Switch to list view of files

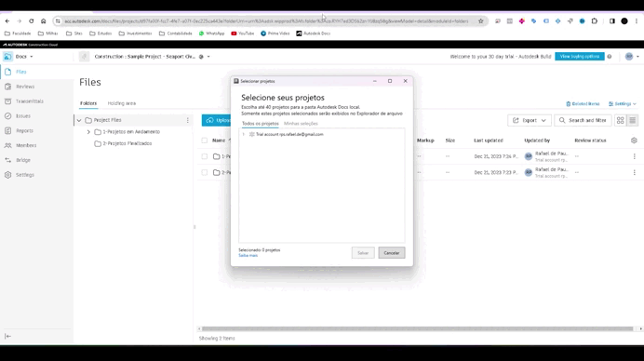coord(633,120)
